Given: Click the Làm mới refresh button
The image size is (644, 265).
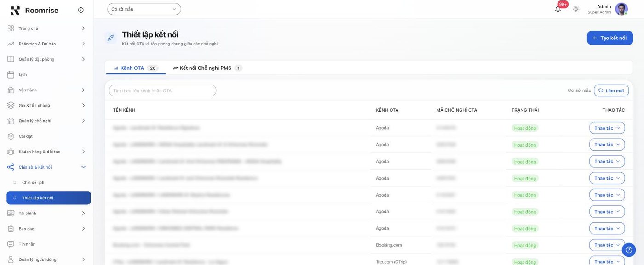Looking at the screenshot, I should (611, 90).
